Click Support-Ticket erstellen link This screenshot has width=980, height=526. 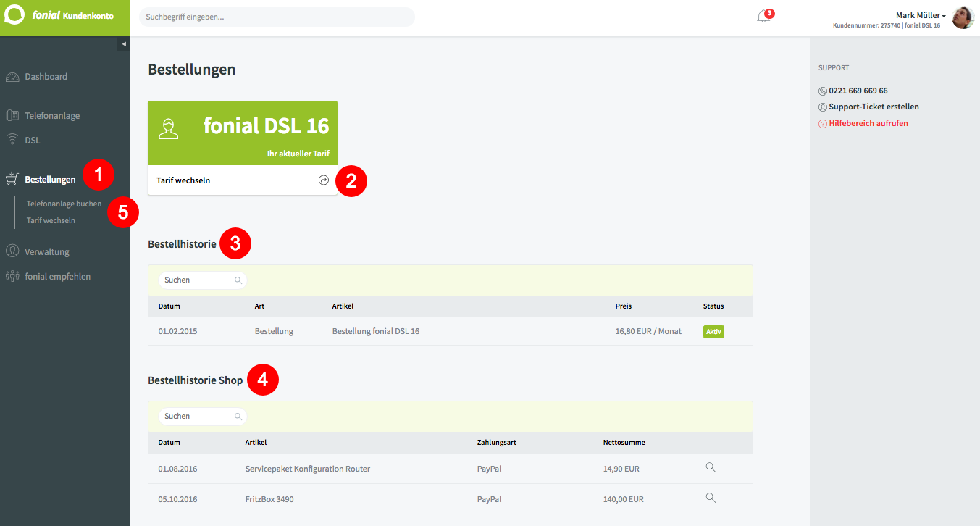point(874,107)
